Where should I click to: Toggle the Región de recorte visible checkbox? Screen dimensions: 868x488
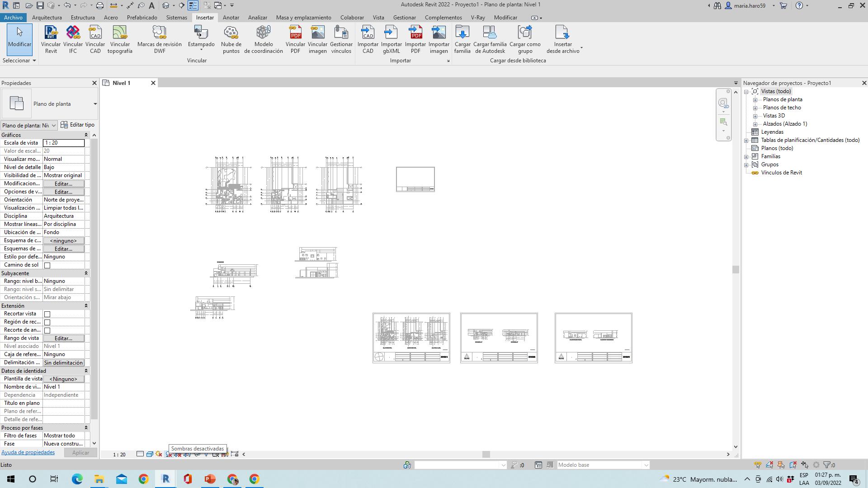tap(47, 322)
